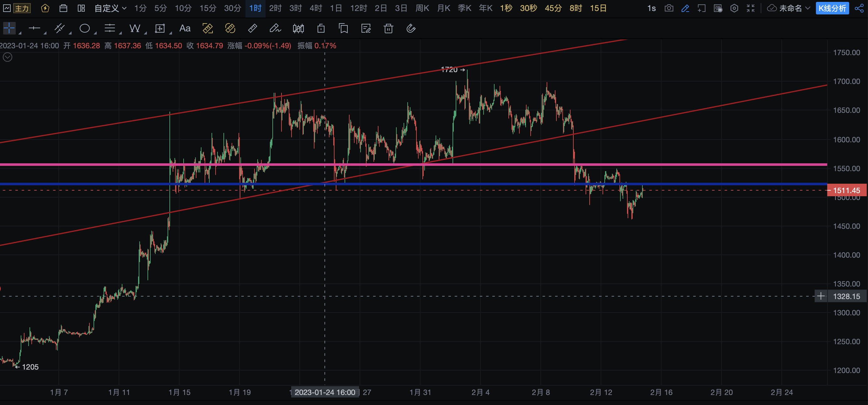Click the 1328.15 crosshair price label
Viewport: 868px width, 405px height.
click(847, 296)
